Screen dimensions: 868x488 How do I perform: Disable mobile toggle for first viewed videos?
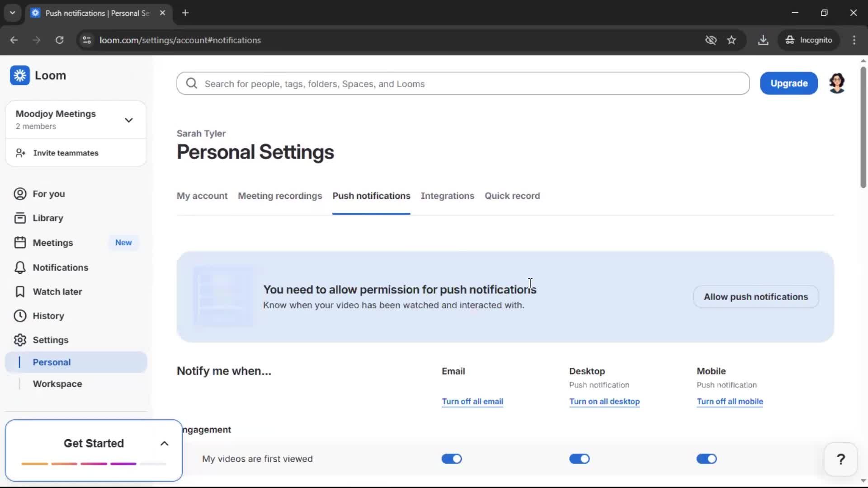[x=706, y=459]
